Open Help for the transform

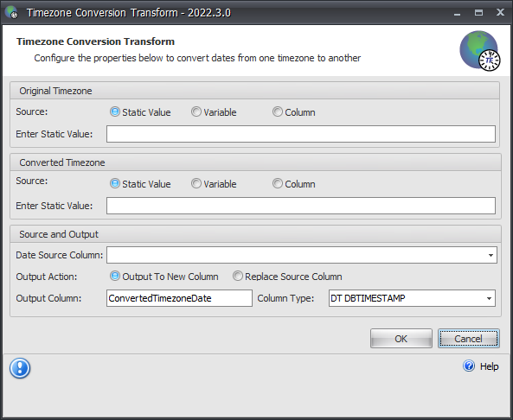pos(489,366)
